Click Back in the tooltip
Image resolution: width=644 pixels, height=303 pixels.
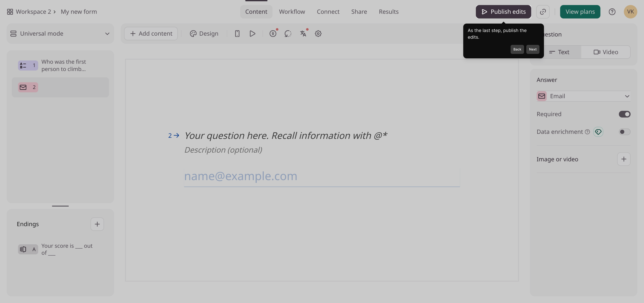[517, 49]
